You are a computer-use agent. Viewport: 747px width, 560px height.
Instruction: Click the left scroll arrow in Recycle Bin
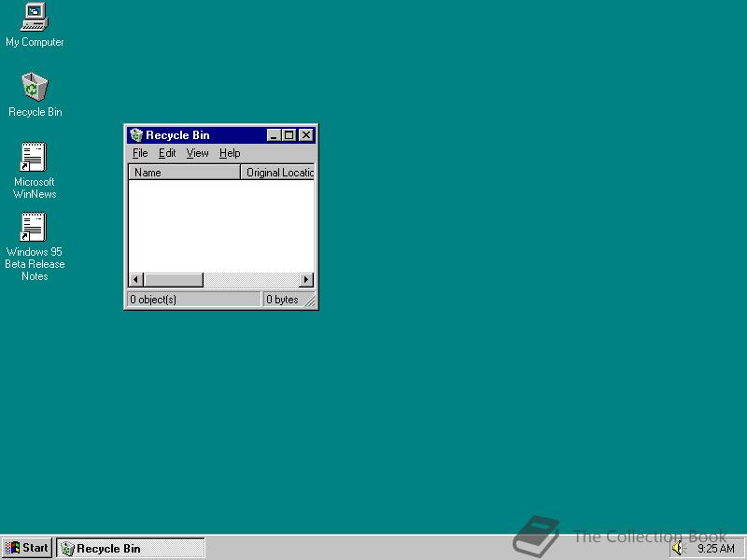pos(134,279)
